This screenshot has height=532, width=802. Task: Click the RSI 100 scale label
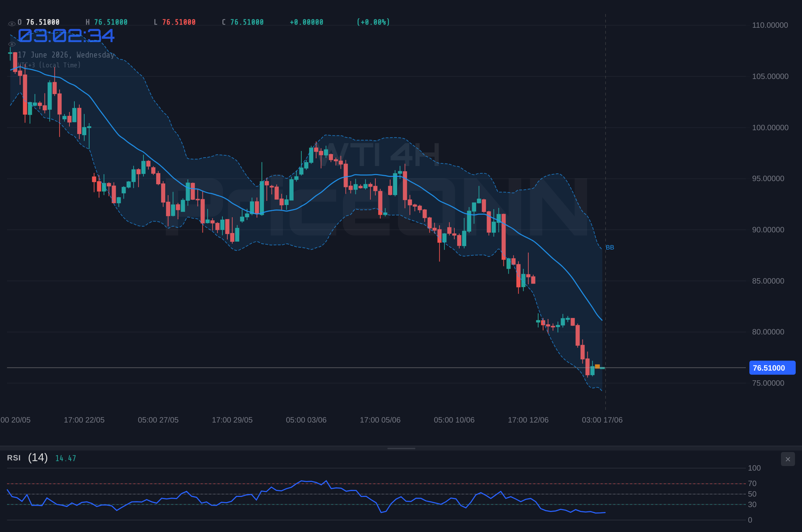click(754, 468)
